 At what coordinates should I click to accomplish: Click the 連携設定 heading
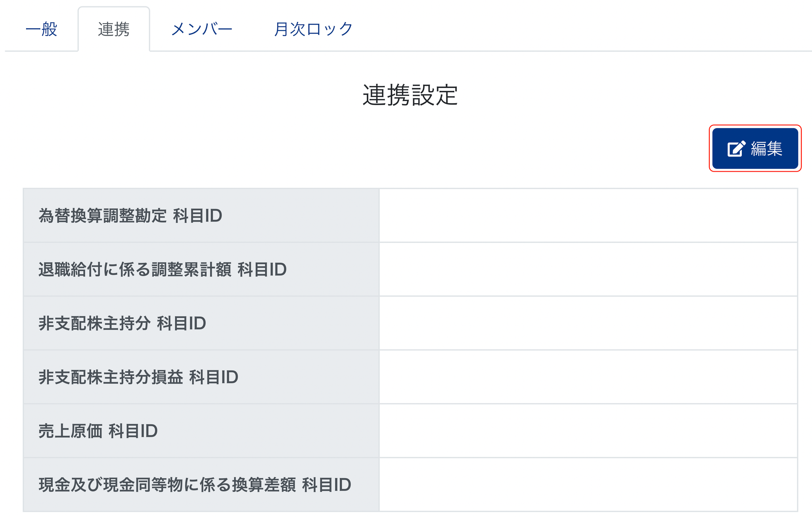410,95
